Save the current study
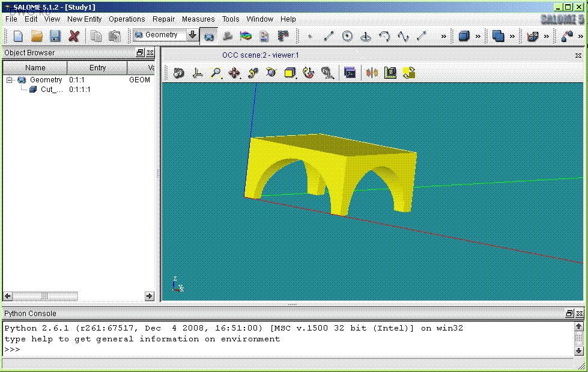 point(55,36)
